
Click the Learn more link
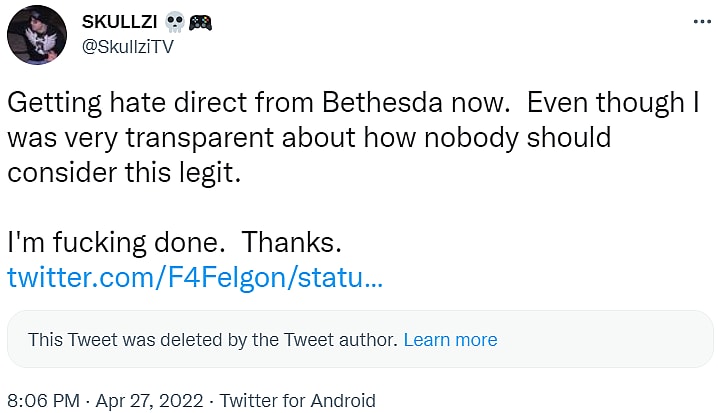click(450, 339)
